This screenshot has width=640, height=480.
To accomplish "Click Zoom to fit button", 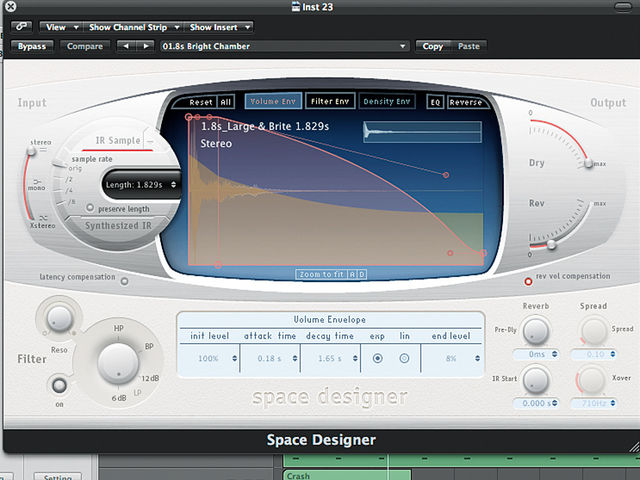I will tap(321, 274).
